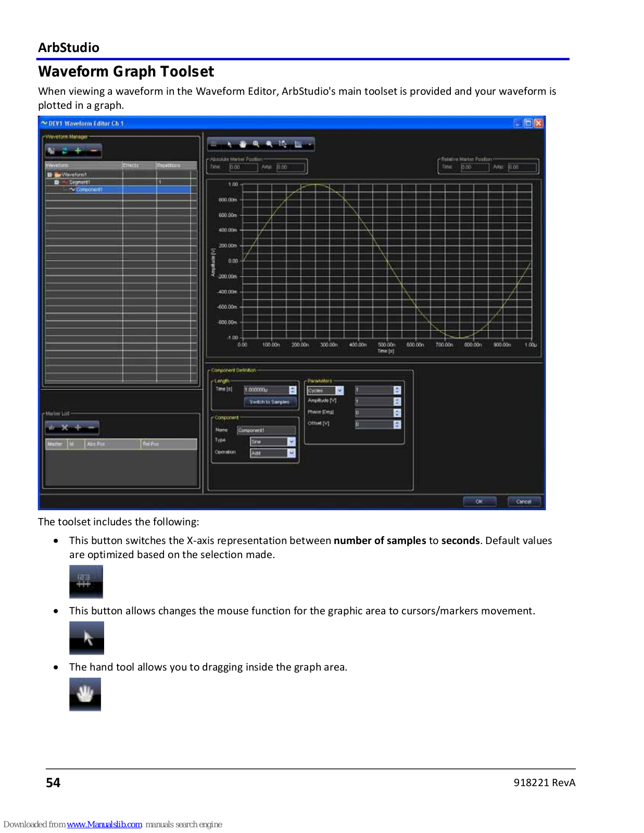The image size is (644, 833).
Task: Click the OK button
Action: tap(479, 501)
